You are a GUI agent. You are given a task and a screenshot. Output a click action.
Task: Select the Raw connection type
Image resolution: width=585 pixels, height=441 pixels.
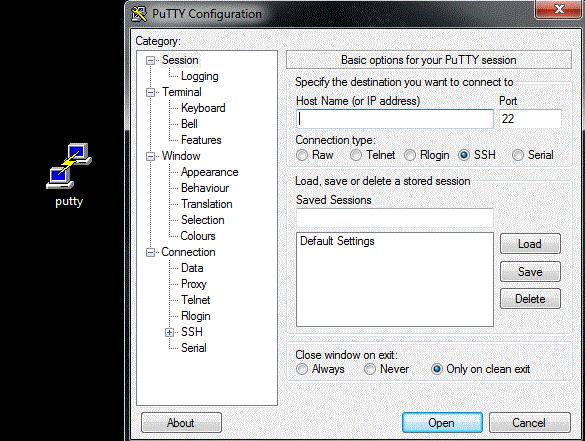(302, 155)
